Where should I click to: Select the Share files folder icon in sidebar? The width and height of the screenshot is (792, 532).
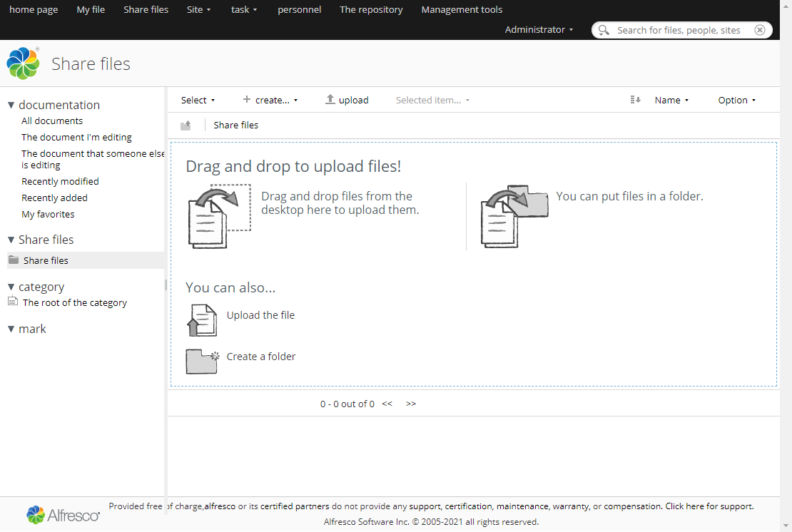[x=13, y=260]
